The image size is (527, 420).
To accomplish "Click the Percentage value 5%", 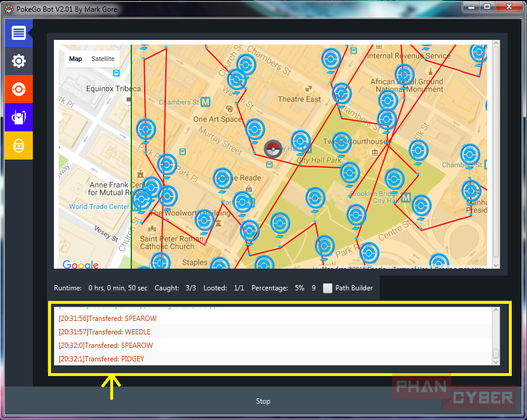I will pyautogui.click(x=300, y=288).
